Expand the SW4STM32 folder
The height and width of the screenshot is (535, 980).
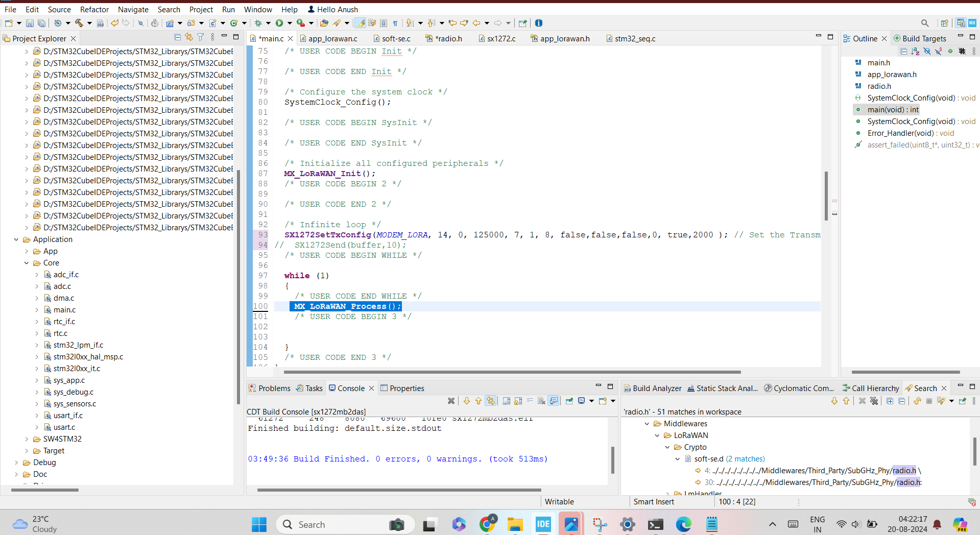pyautogui.click(x=27, y=439)
